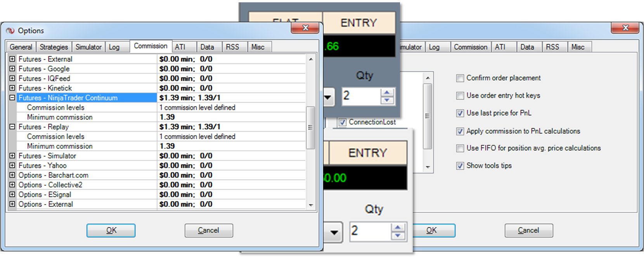Click the upper ENTRY button
Viewport: 644px width, 258px height.
coord(359,23)
